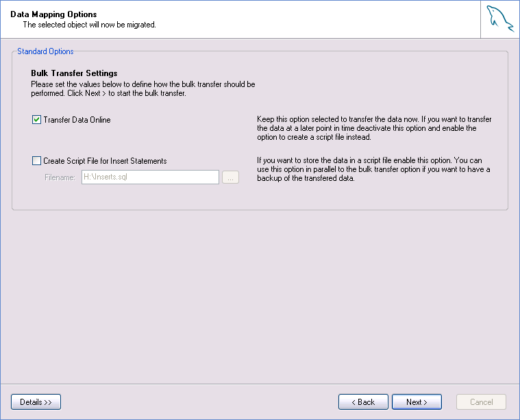Click 'The selected object will now be migrated' text
The width and height of the screenshot is (520, 420).
[x=89, y=25]
